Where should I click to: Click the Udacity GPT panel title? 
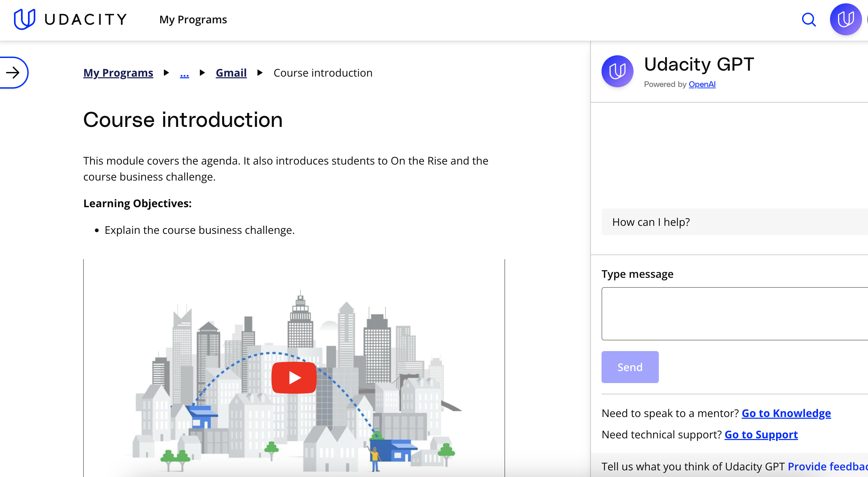pos(699,64)
